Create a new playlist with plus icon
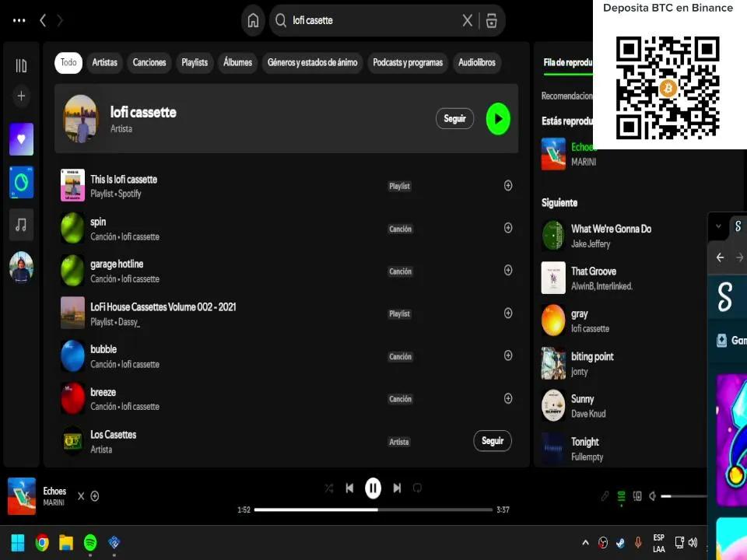 pyautogui.click(x=21, y=96)
